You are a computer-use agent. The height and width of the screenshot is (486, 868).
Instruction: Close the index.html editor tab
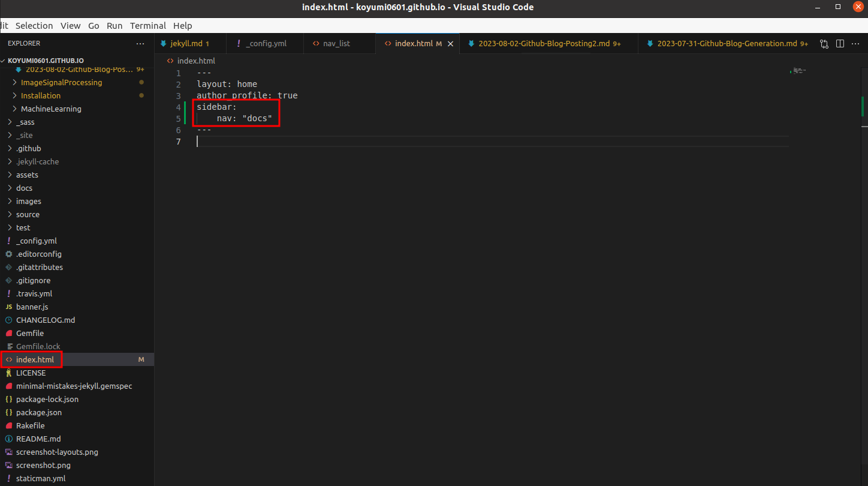[450, 44]
